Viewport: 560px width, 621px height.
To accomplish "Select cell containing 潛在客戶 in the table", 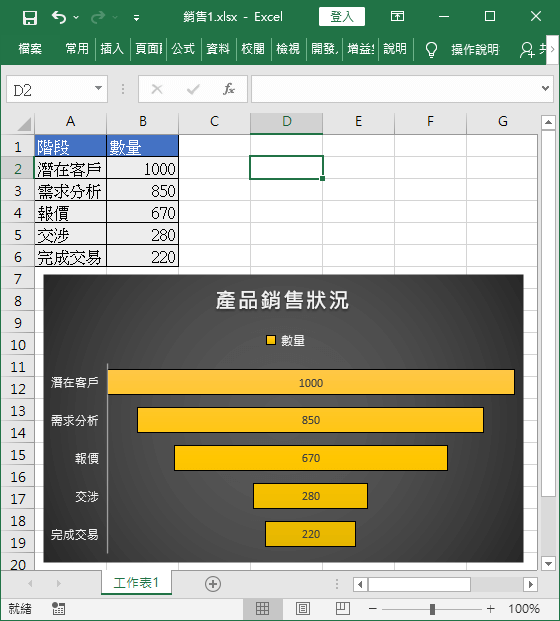I will [70, 168].
